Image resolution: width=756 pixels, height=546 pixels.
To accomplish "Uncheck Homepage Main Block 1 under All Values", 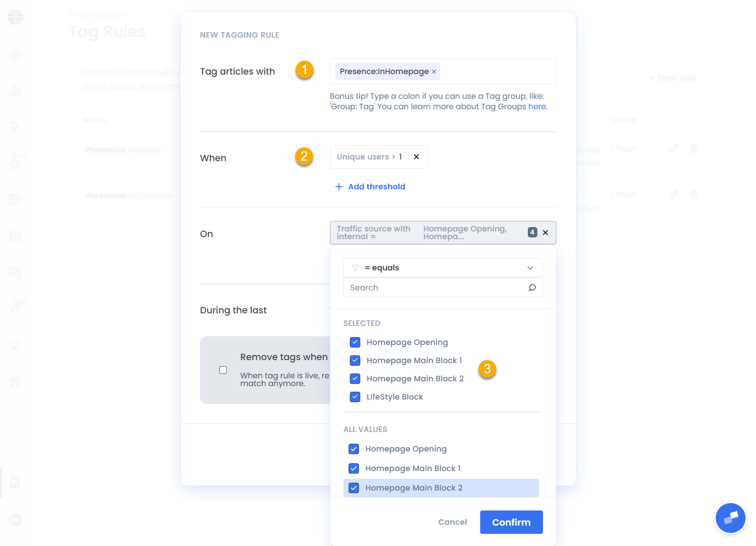I will [x=354, y=468].
